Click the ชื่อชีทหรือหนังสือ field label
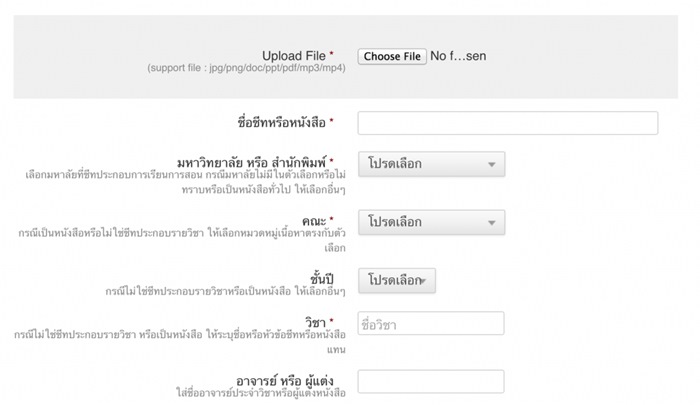700x405 pixels. tap(282, 122)
